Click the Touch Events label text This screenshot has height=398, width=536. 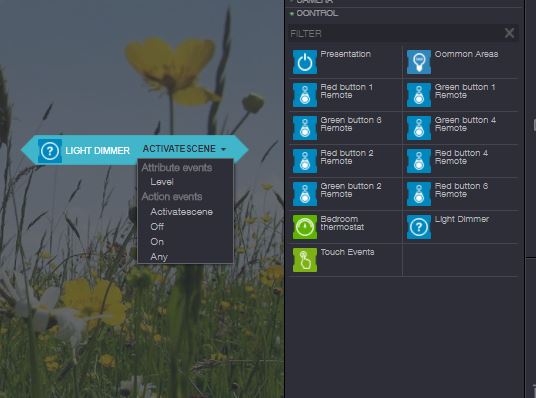coord(347,252)
